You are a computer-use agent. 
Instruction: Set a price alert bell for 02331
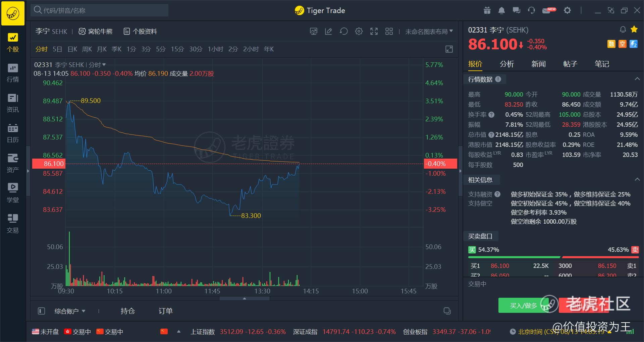(x=623, y=30)
